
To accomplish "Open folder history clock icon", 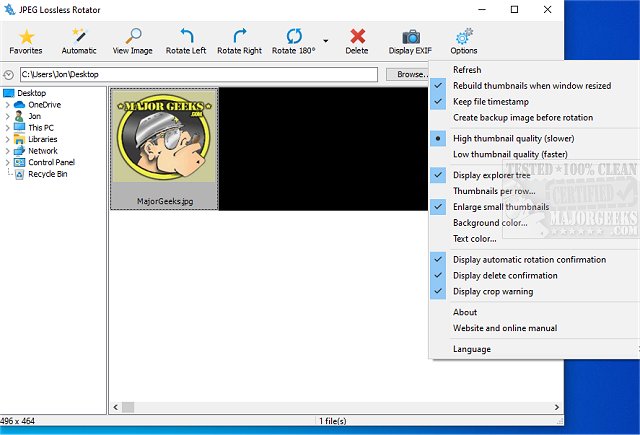I will click(x=9, y=75).
